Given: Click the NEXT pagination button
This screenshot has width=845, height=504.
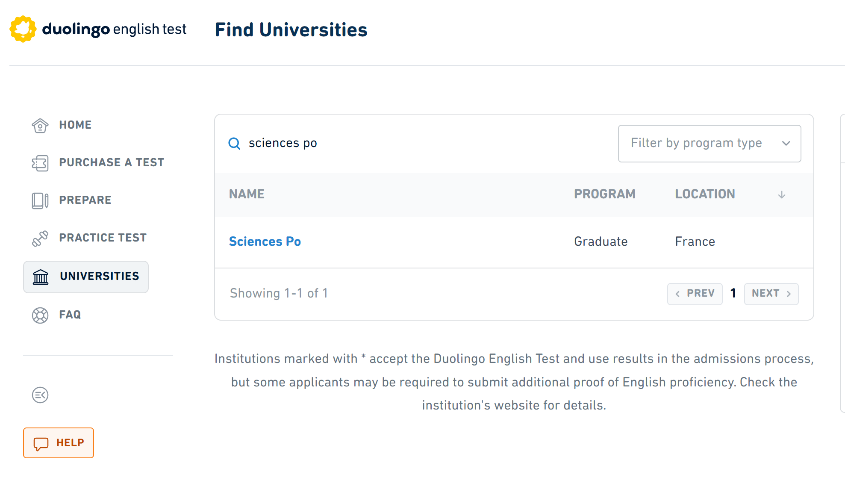Looking at the screenshot, I should [771, 294].
